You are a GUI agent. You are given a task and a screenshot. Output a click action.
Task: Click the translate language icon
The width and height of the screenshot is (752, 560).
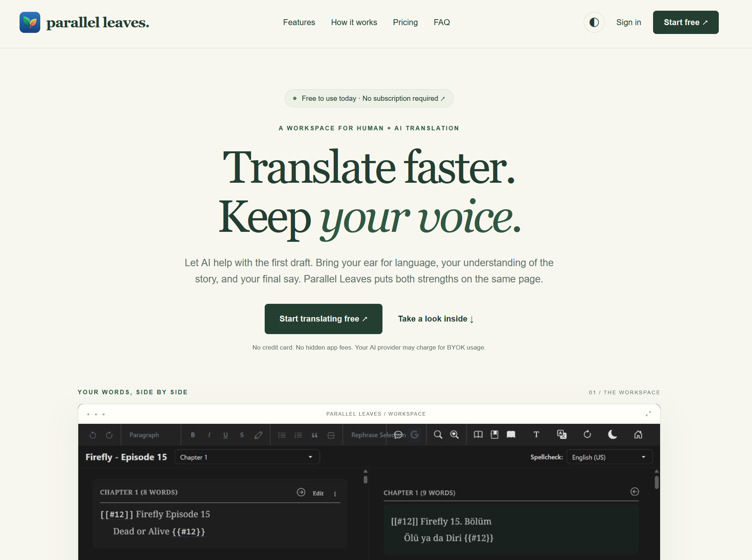(x=562, y=434)
